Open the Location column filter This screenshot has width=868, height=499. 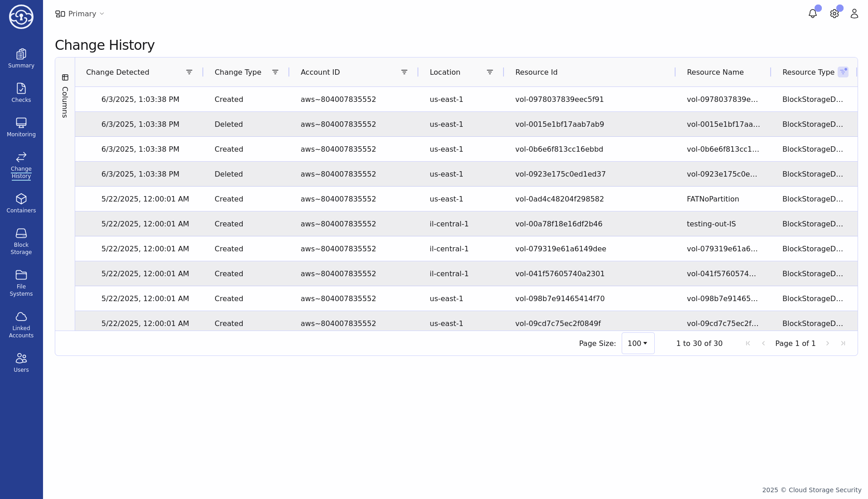pyautogui.click(x=489, y=72)
